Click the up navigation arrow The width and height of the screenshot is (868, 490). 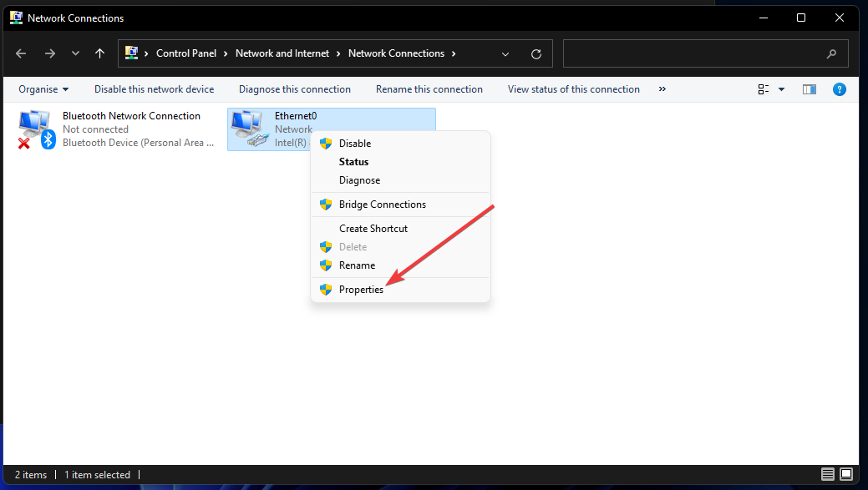pyautogui.click(x=99, y=53)
